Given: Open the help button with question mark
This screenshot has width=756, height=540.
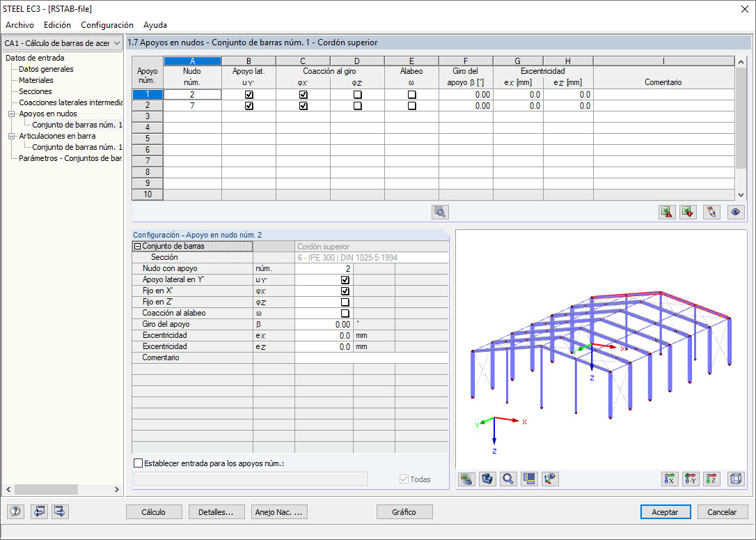Looking at the screenshot, I should [x=15, y=511].
